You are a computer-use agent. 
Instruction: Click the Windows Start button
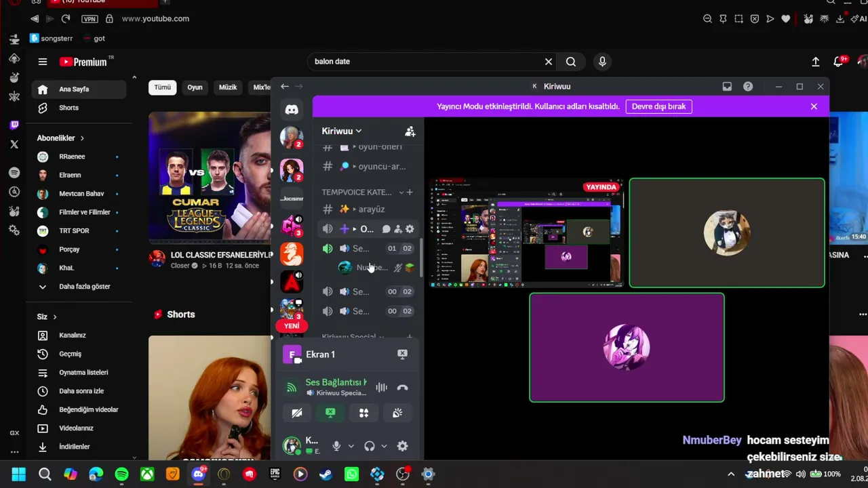19,474
